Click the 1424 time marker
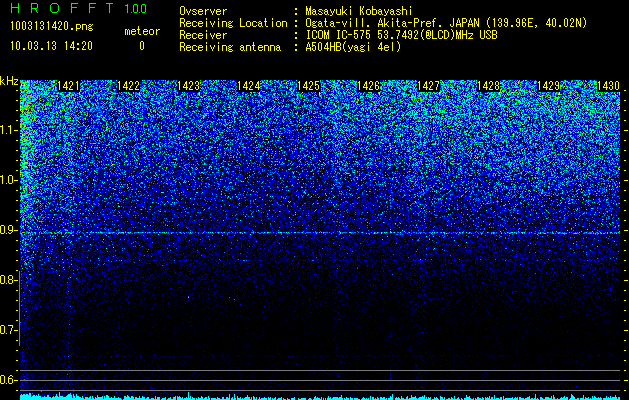629x400 pixels. (x=248, y=86)
